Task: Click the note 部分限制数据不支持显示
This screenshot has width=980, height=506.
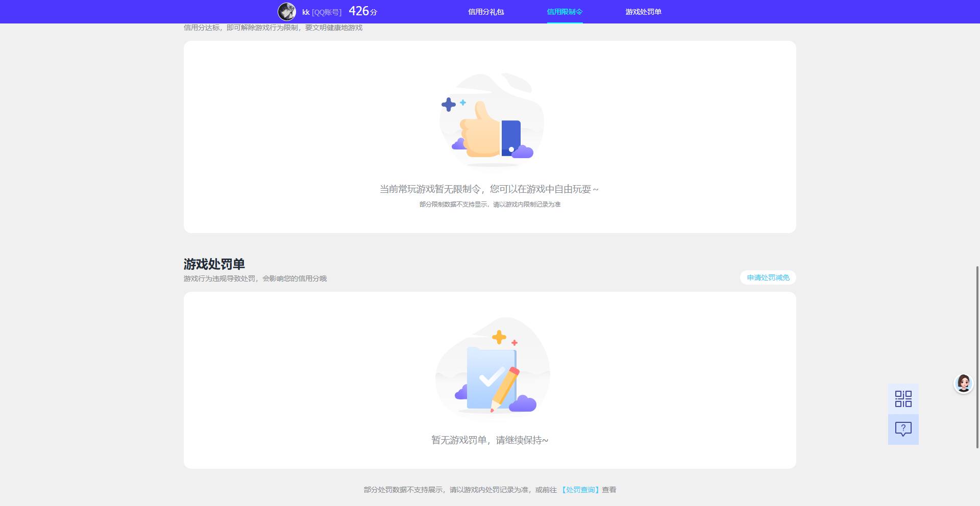Action: (454, 205)
